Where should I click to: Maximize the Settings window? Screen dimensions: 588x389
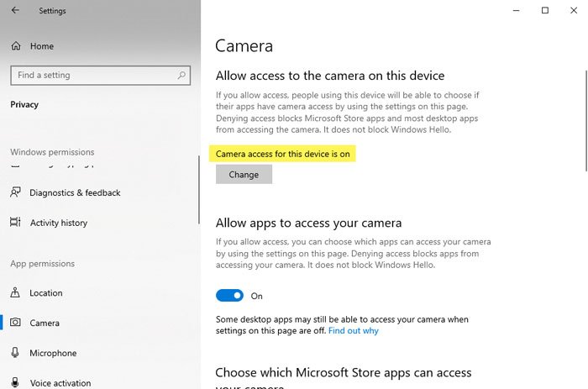(x=545, y=10)
